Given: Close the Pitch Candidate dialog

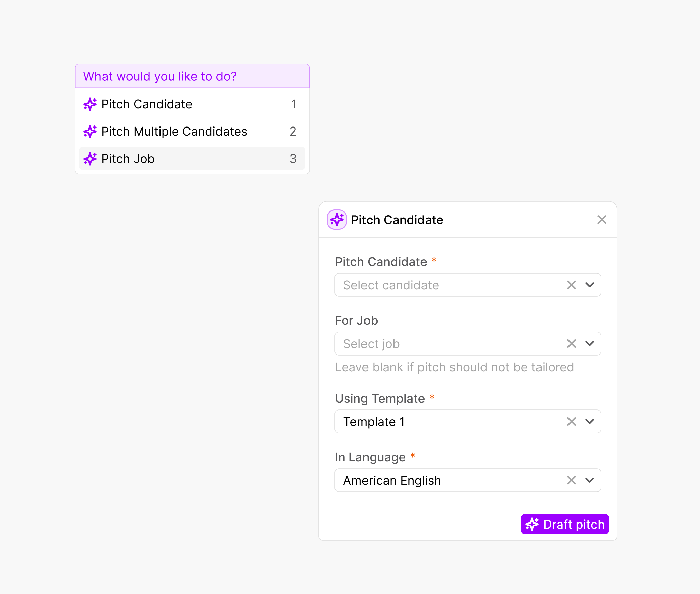Looking at the screenshot, I should point(602,220).
